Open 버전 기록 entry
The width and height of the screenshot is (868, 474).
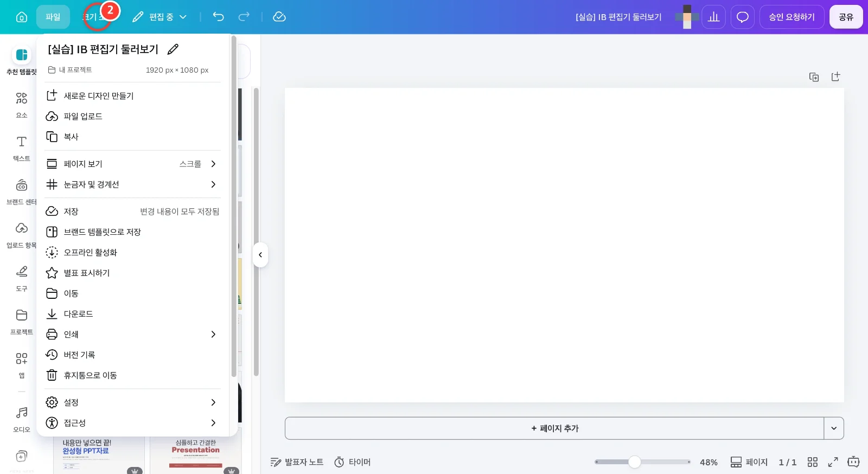coord(132,355)
